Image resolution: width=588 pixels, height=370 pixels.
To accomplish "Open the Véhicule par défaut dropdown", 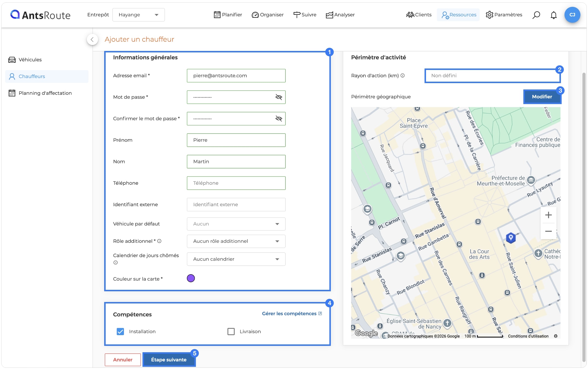I will [236, 224].
